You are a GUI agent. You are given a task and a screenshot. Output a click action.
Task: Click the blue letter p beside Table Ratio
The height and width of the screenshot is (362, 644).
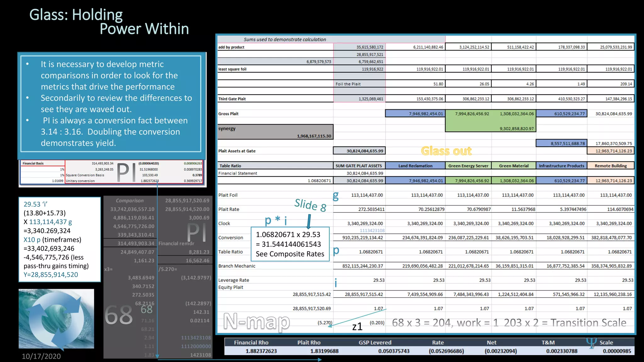click(x=336, y=250)
